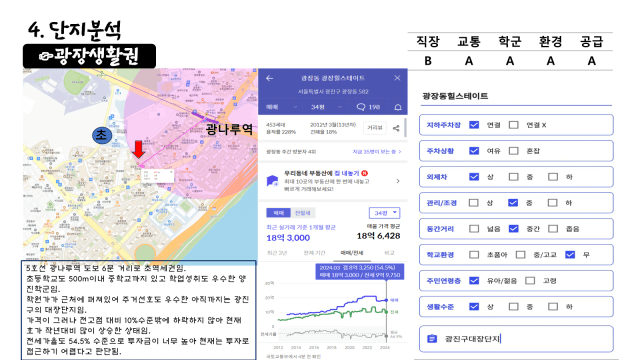The image size is (640, 360).
Task: Tap the notification bell icon
Action: point(398,107)
